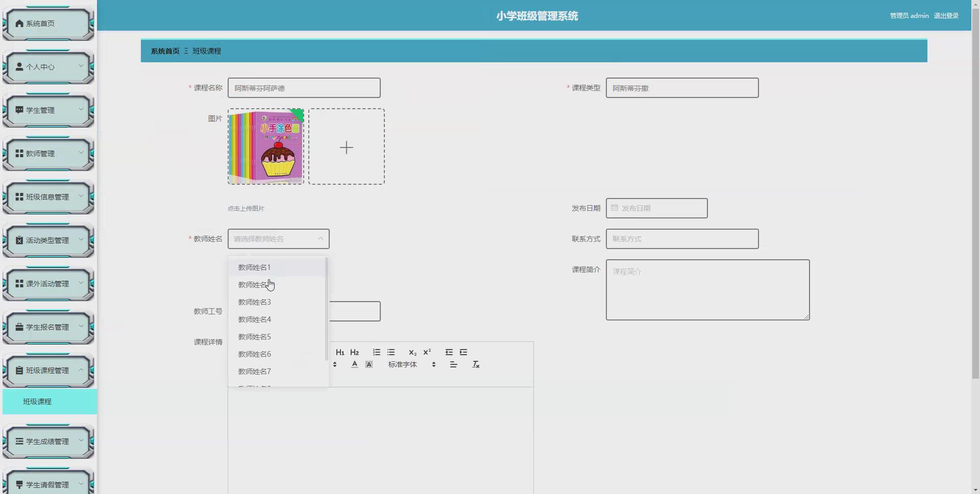Open the 标准字体 font family dropdown
Screen dimensions: 980x494
(x=403, y=364)
